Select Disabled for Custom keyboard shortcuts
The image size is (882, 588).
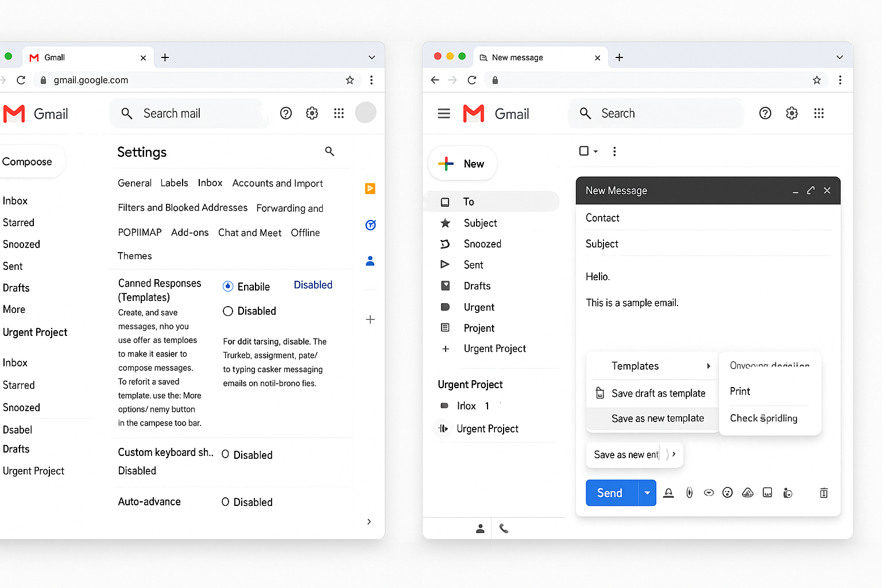(226, 454)
